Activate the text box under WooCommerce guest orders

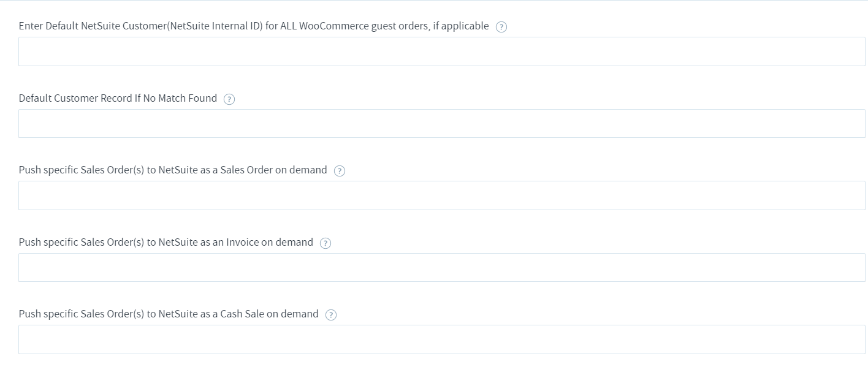click(x=442, y=51)
